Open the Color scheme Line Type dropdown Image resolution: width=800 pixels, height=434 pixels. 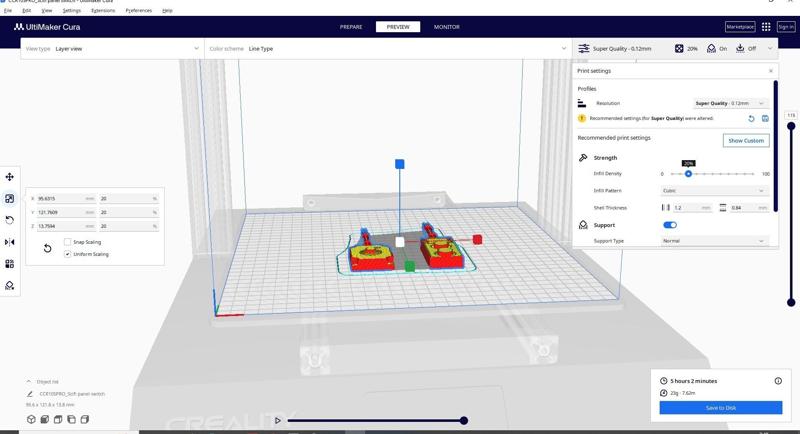[x=388, y=48]
